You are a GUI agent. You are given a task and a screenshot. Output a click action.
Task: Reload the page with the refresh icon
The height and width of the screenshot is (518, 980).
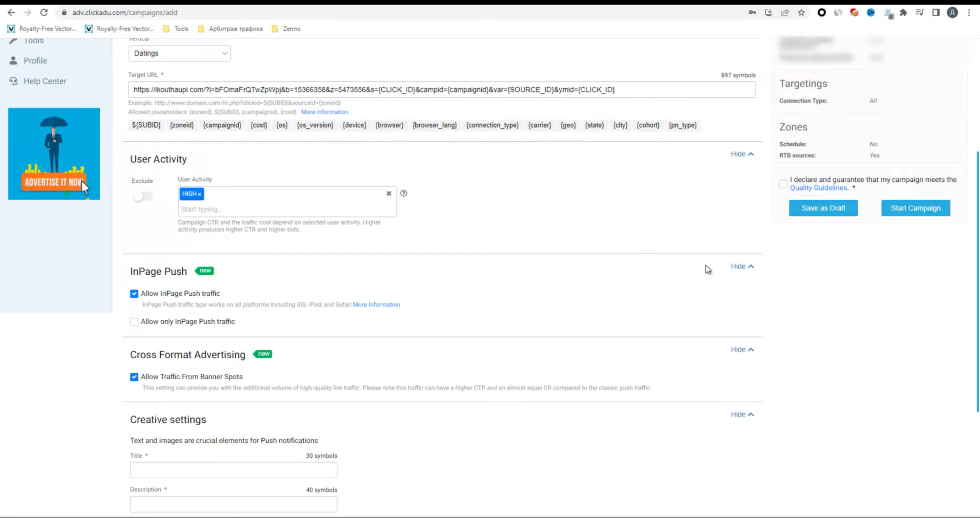click(44, 12)
